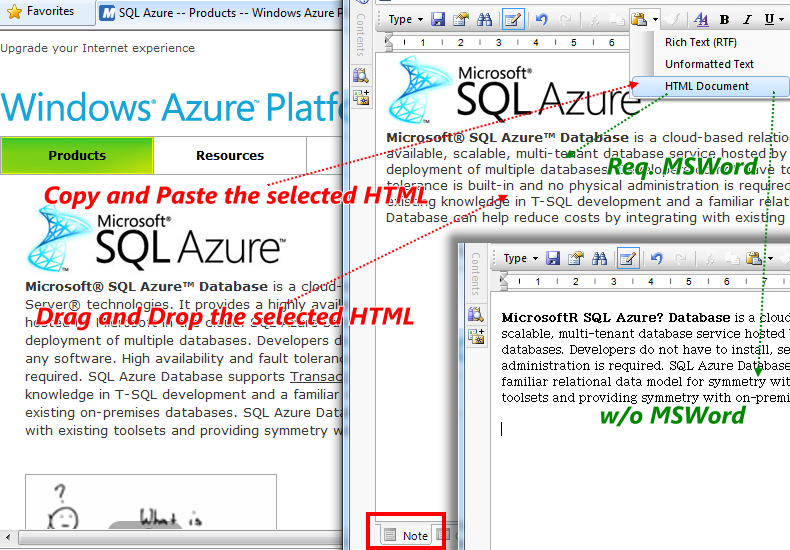Click Undo arrow in upper editor toolbar
Screen dimensions: 790x550
[542, 20]
